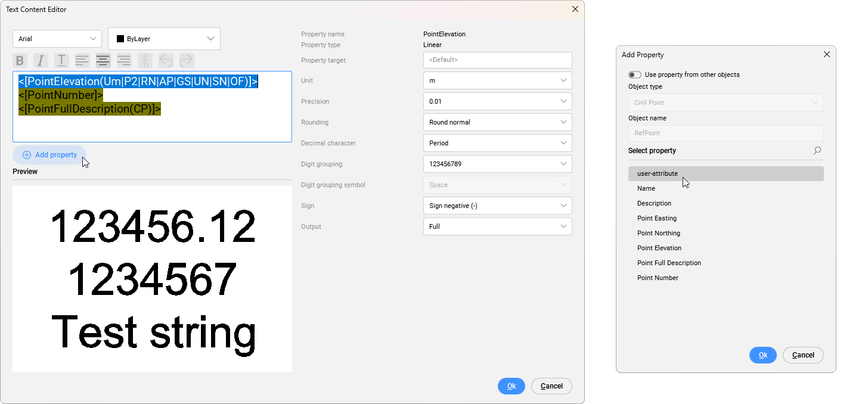Open the ByLayer color picker
868x404 pixels.
[164, 39]
